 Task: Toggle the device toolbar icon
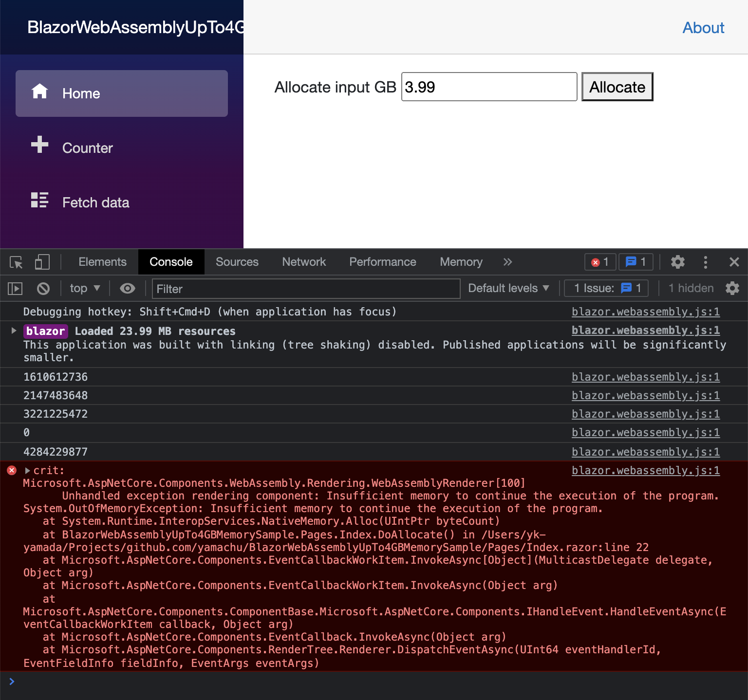42,262
